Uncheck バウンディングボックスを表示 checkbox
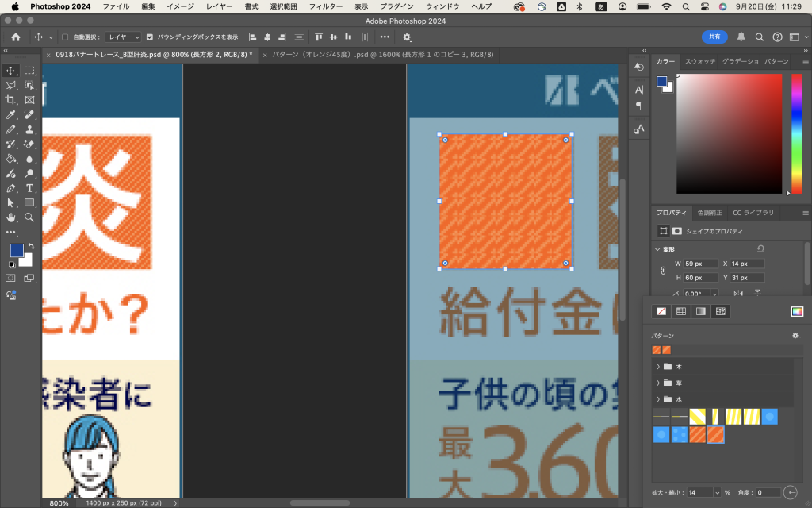812x508 pixels. tap(150, 37)
